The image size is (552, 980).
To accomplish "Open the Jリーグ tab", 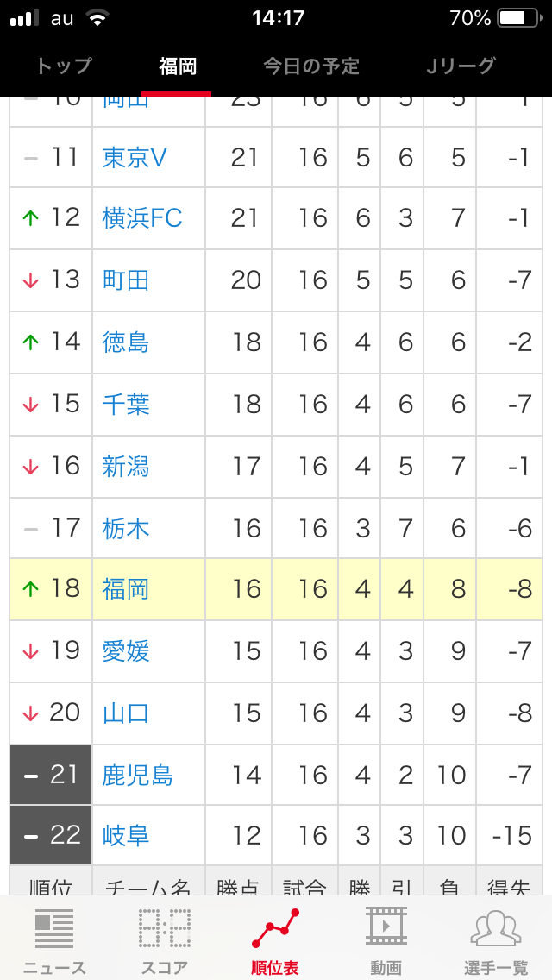I will [461, 66].
